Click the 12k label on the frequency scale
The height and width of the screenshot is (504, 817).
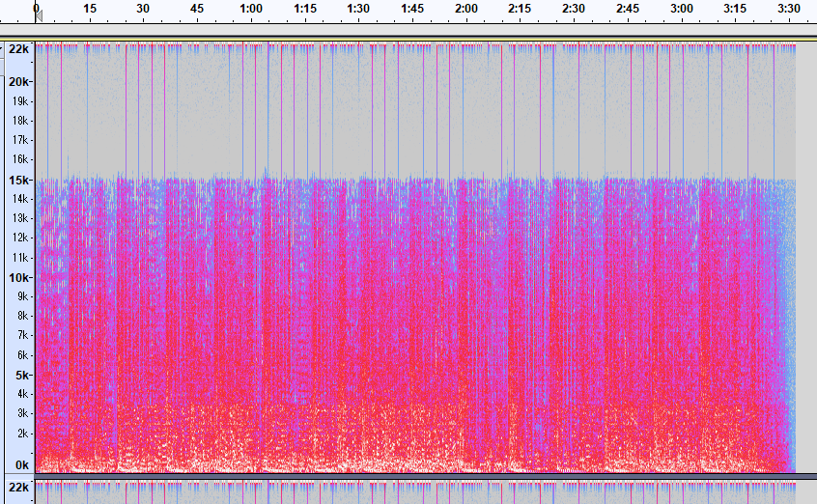tap(20, 238)
